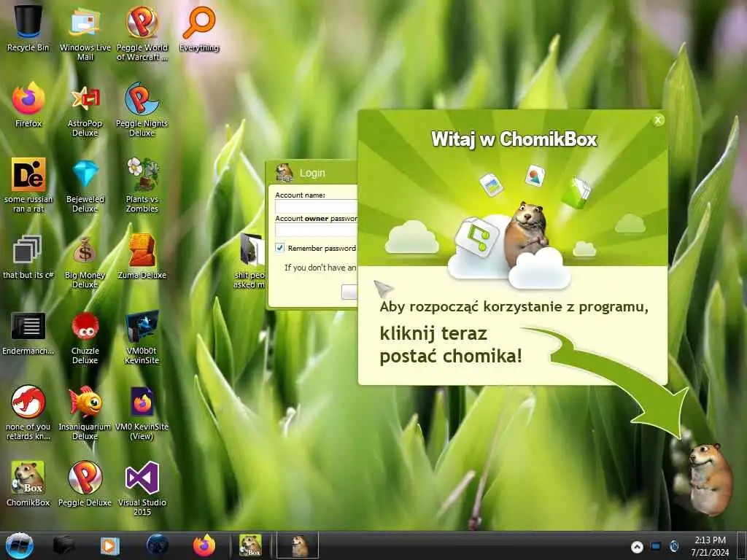The image size is (747, 560).
Task: Select ChomikBox taskbar button
Action: (x=250, y=545)
